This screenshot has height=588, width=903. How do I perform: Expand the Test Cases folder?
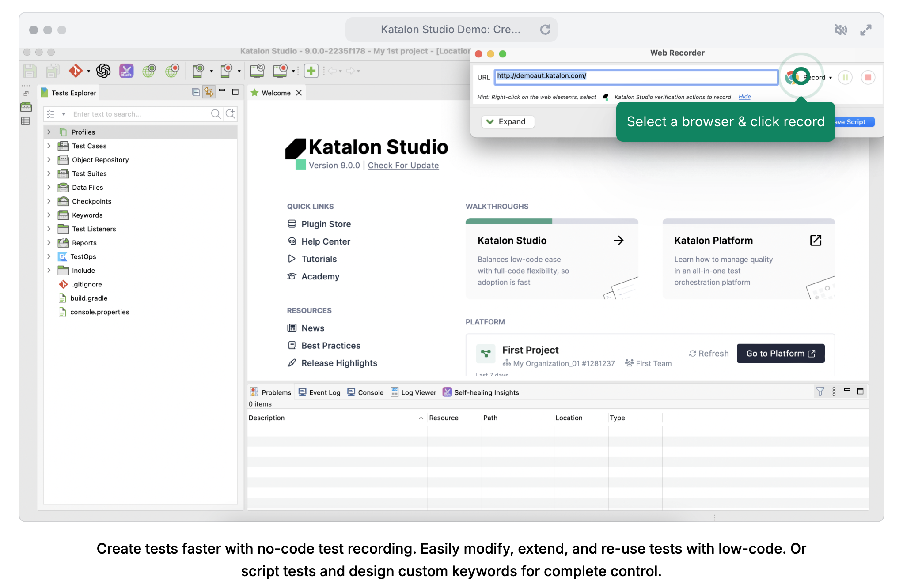(49, 146)
